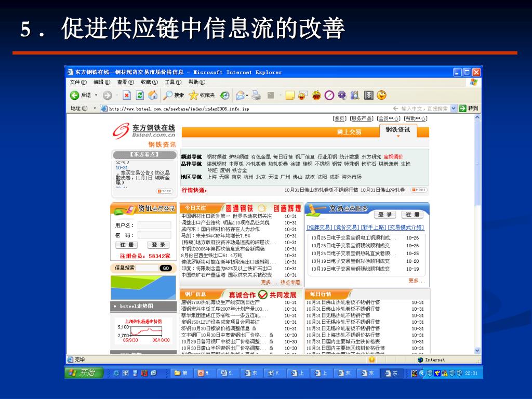The height and width of the screenshot is (399, 532).
Task: Click the laughing face toolbar icon
Action: pyautogui.click(x=316, y=96)
